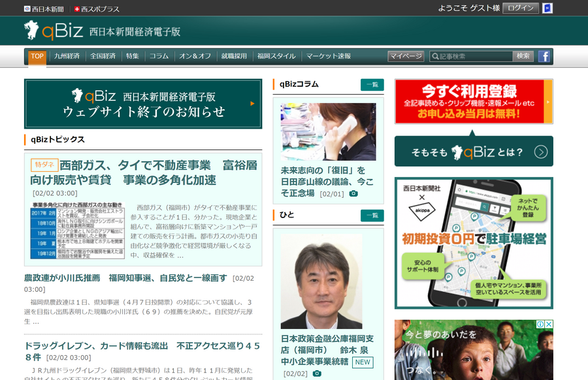This screenshot has width=588, height=380.
Task: Open 未来志向の「復旧」を column link
Action: click(327, 182)
